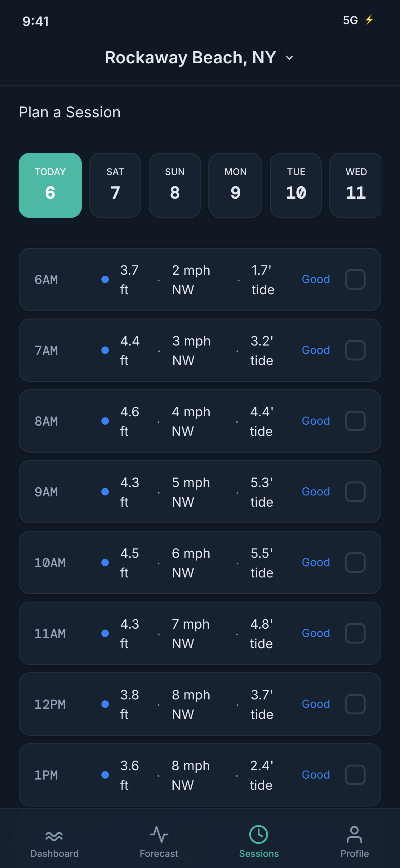
Task: Tap the Forecast pulse icon
Action: pos(159,834)
